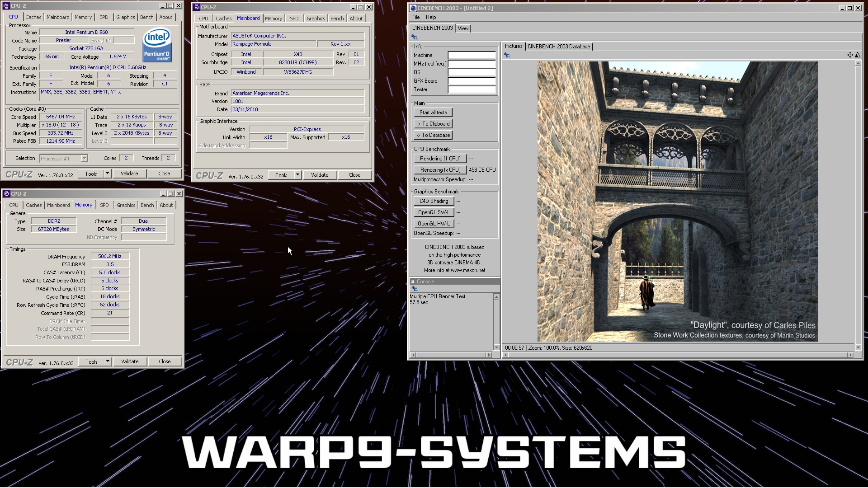Click the console scrollbar down arrow
The width and height of the screenshot is (868, 488).
click(x=496, y=347)
